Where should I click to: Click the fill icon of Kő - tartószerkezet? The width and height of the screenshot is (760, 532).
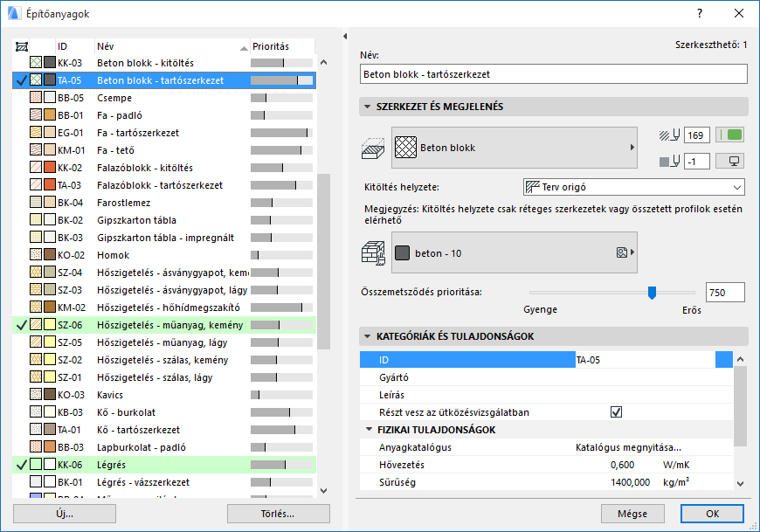click(x=36, y=429)
